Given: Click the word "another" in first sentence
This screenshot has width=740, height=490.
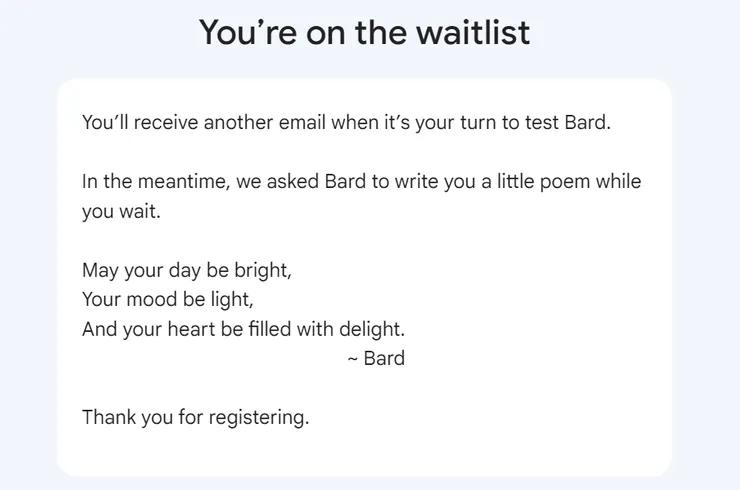Looking at the screenshot, I should point(238,122).
